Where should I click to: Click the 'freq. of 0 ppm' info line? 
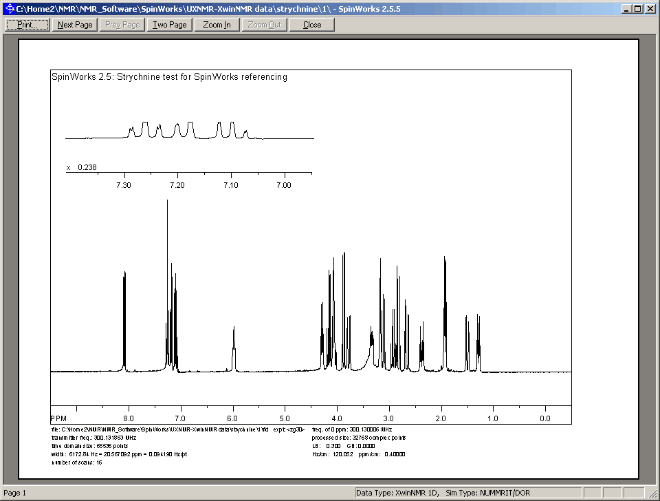click(352, 430)
